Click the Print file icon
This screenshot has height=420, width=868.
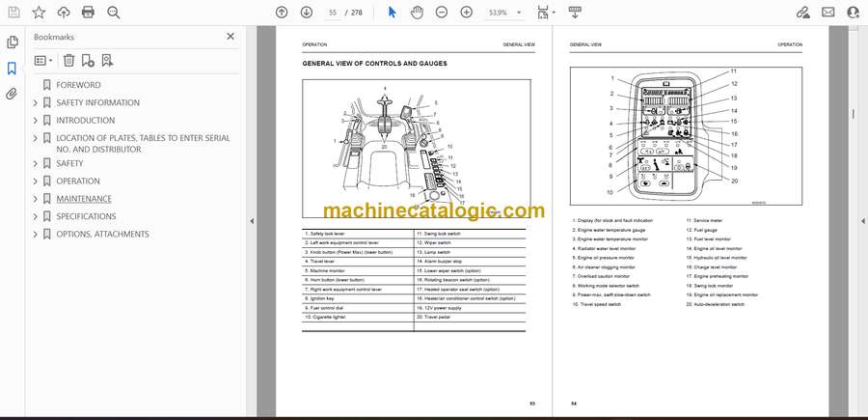coord(88,13)
